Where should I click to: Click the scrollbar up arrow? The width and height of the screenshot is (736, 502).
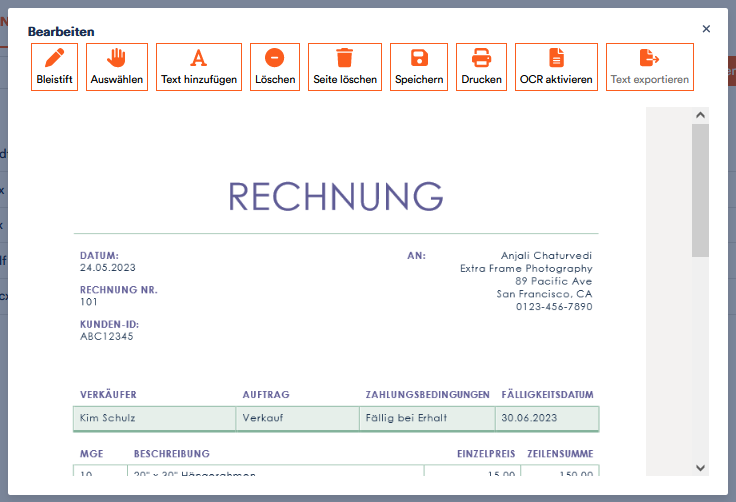click(700, 115)
